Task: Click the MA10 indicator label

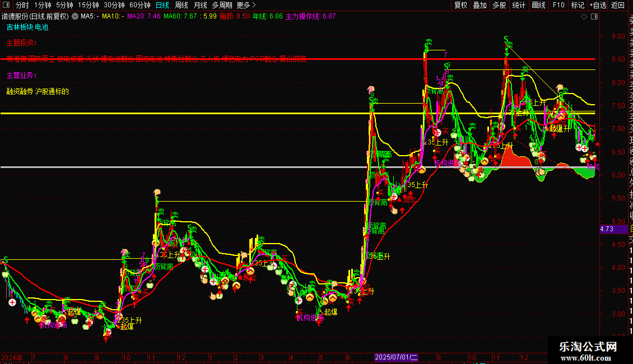Action: [x=113, y=17]
